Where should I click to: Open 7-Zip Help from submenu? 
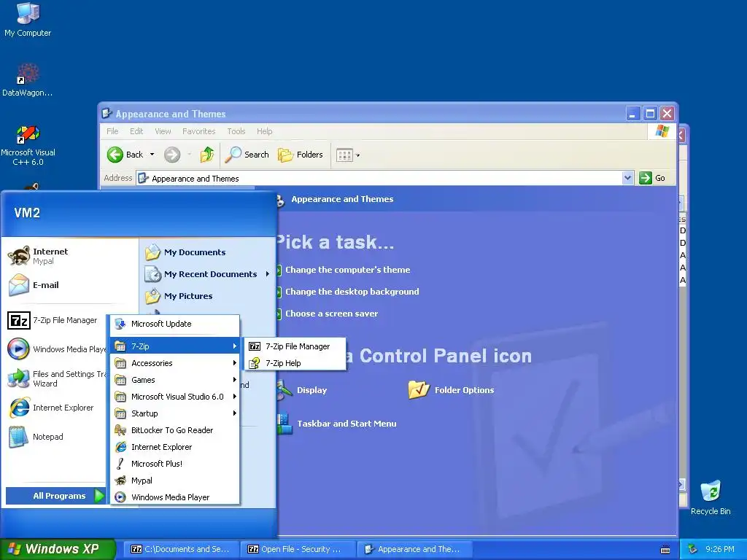pyautogui.click(x=294, y=363)
